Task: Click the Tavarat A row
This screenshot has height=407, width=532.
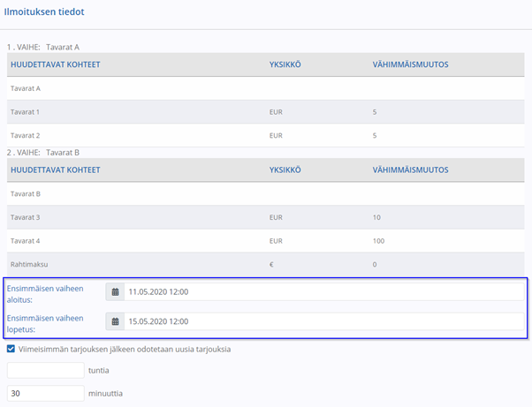Action: point(266,88)
